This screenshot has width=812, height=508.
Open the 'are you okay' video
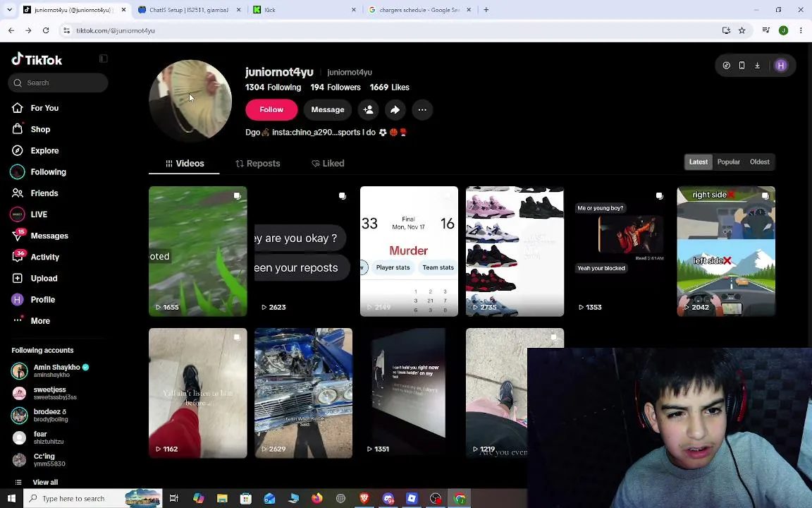pos(304,251)
